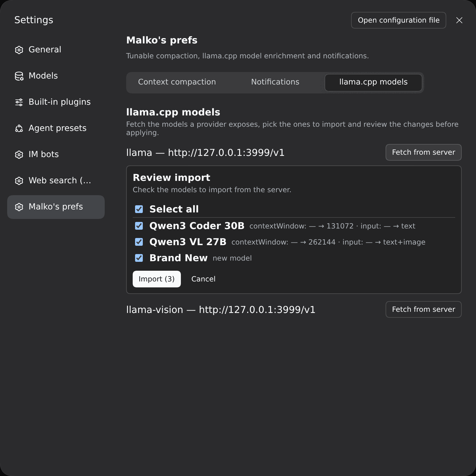Open the Agent presets section label
476x476 pixels.
(x=57, y=128)
